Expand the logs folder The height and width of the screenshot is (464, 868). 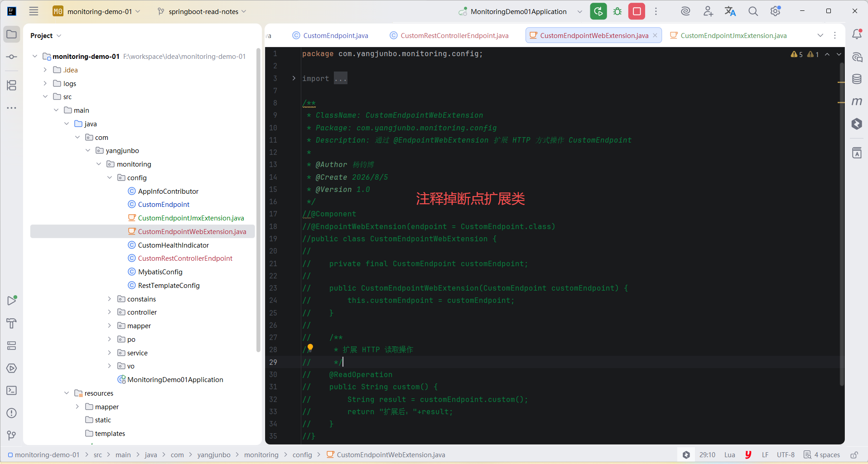45,83
